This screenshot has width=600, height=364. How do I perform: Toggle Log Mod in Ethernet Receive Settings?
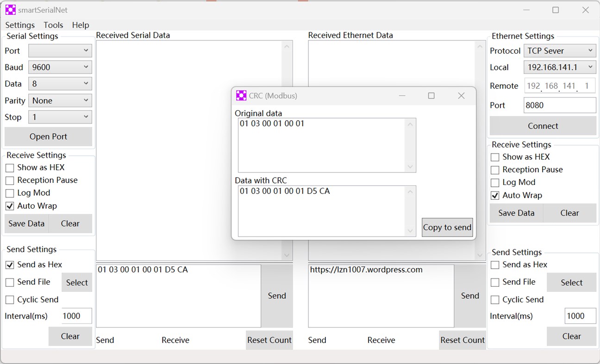tap(494, 182)
